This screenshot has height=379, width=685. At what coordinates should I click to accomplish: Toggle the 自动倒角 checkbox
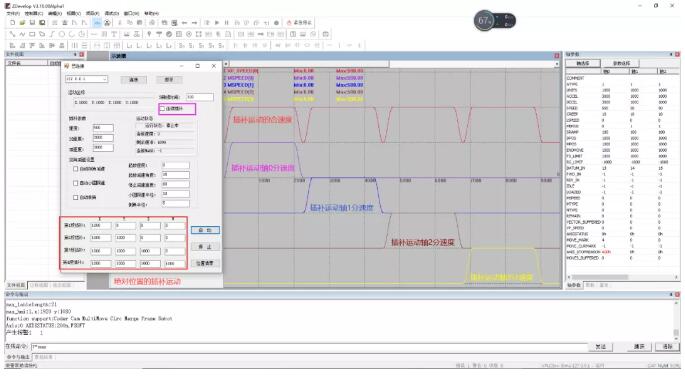coord(76,198)
